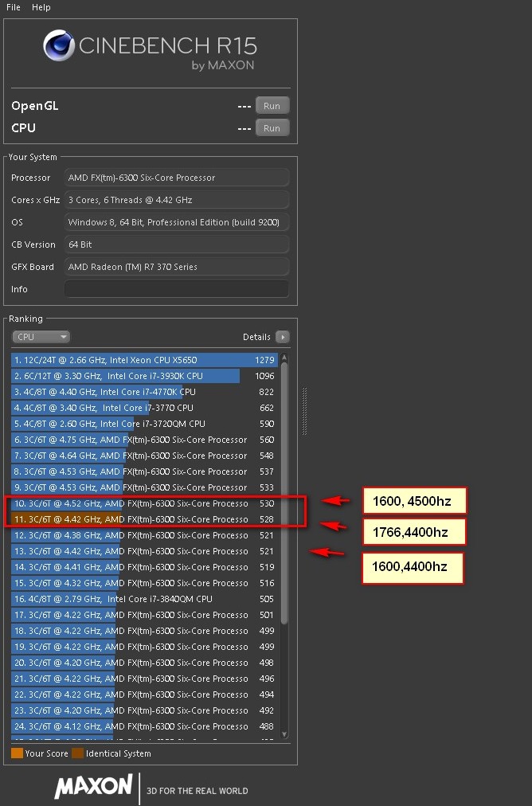Select rank 15 FX-6300 at 4.32 GHz
This screenshot has width=532, height=806.
pos(144,583)
